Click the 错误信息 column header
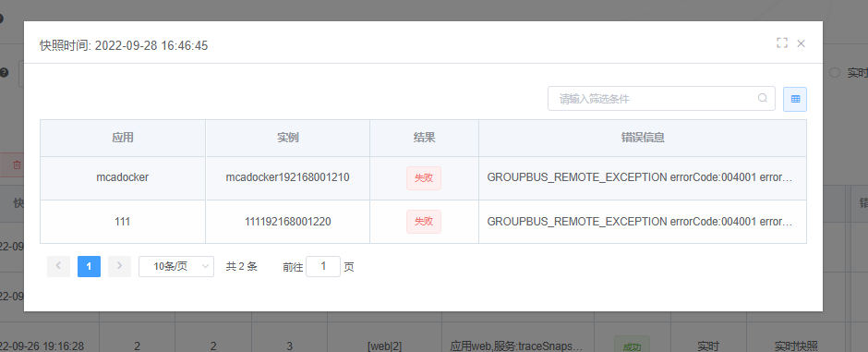 (642, 138)
